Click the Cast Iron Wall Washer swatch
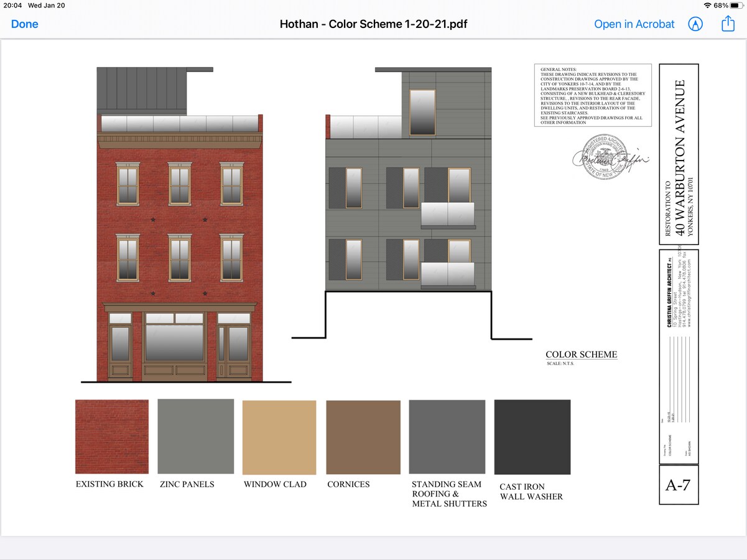747x560 pixels. (x=532, y=437)
